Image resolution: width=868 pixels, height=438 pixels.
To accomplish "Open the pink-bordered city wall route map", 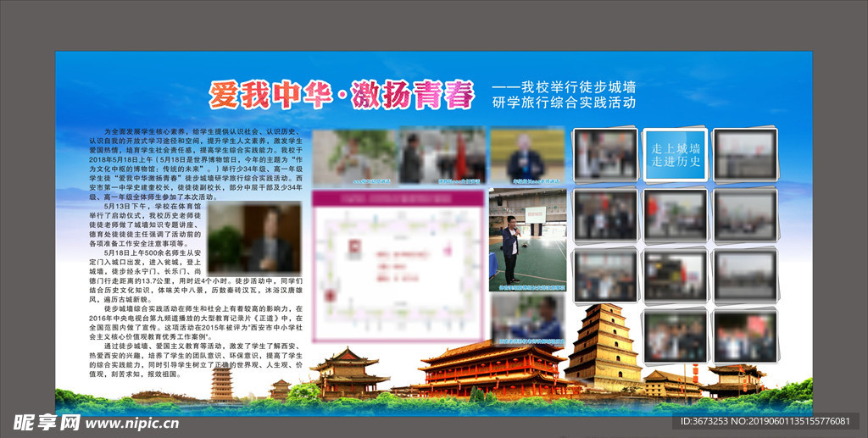I will (x=398, y=267).
